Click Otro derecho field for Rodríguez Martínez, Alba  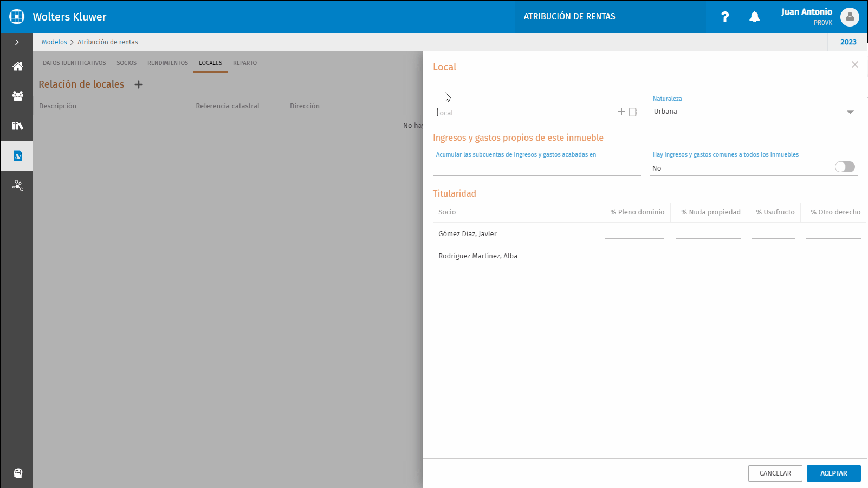(x=833, y=256)
